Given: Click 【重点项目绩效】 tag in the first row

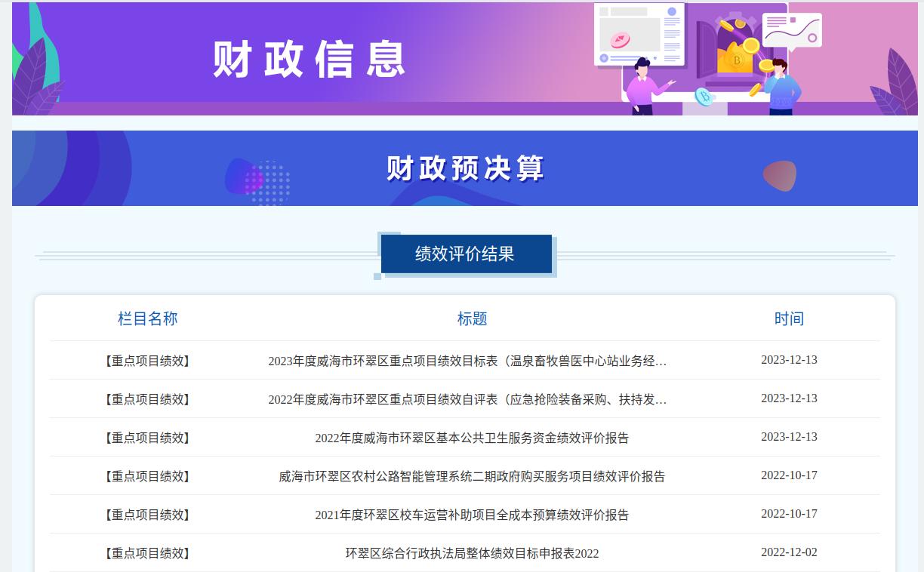Looking at the screenshot, I should [x=147, y=361].
